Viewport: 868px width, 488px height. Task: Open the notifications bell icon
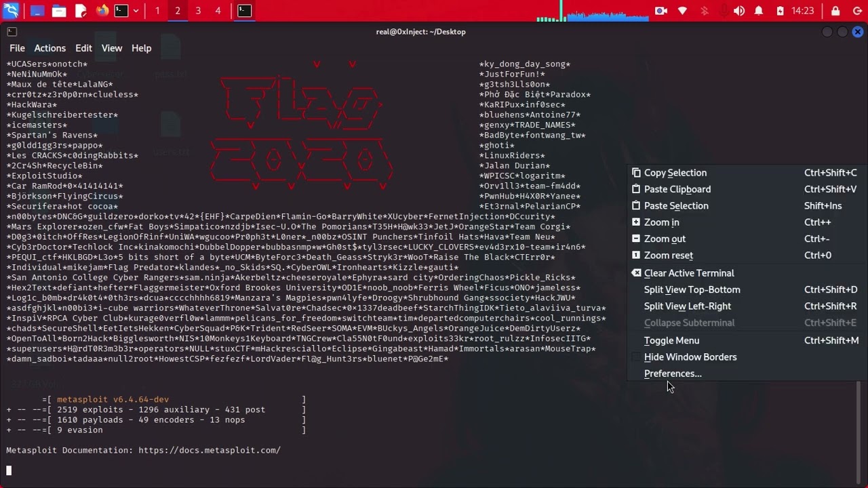[x=759, y=11]
